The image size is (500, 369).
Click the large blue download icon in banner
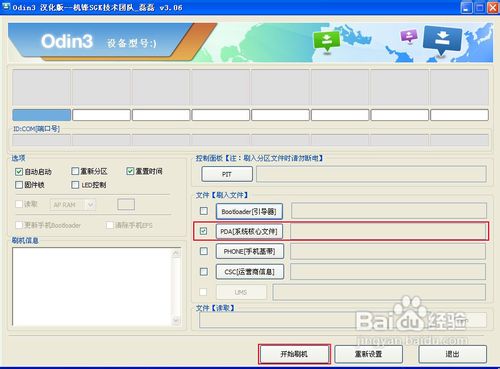[442, 40]
